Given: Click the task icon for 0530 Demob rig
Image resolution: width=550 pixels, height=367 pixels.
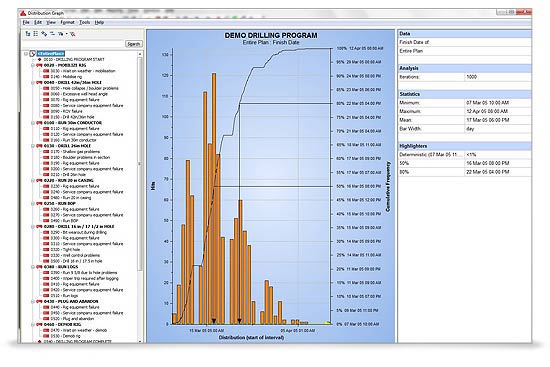Looking at the screenshot, I should click(46, 336).
